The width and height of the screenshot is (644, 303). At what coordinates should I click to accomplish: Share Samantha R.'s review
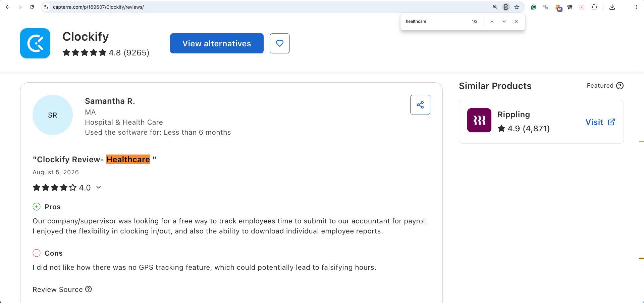click(420, 105)
